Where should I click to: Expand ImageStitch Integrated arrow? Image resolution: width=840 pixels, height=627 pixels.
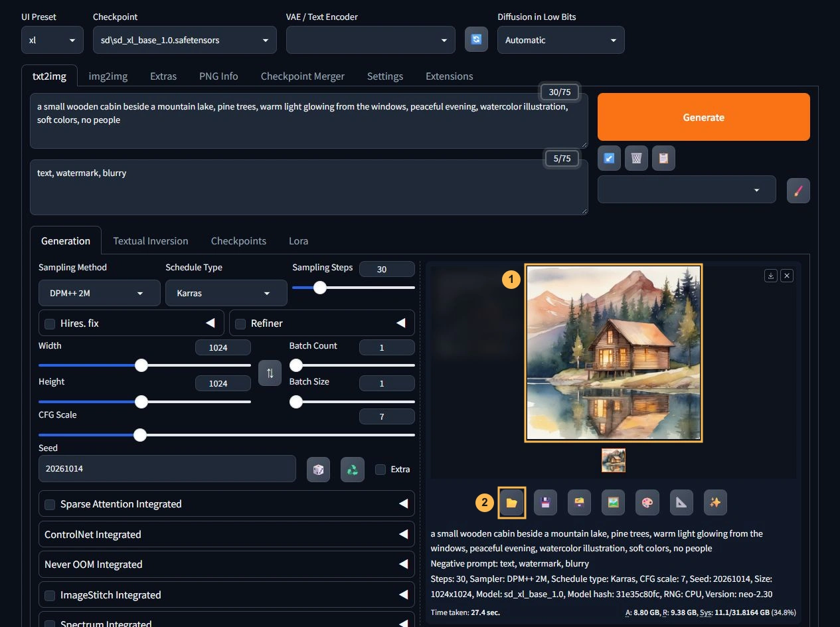pos(403,595)
